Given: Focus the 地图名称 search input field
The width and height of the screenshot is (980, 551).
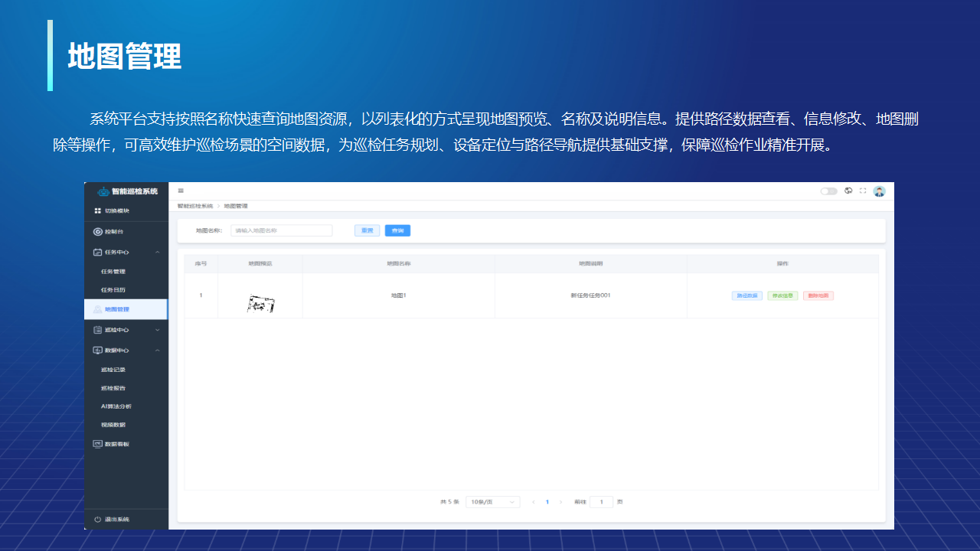Looking at the screenshot, I should [282, 230].
